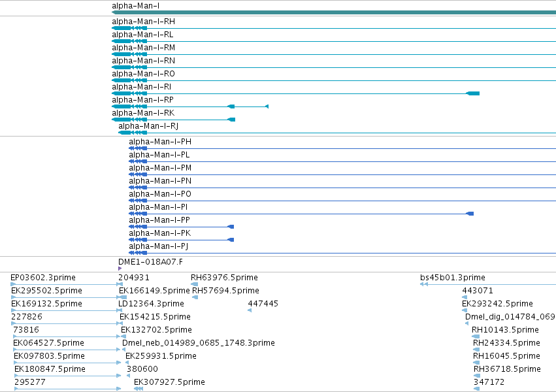Screen dimensions: 556x392
Task: Select the feature labeled 227826
Action: tap(27, 317)
